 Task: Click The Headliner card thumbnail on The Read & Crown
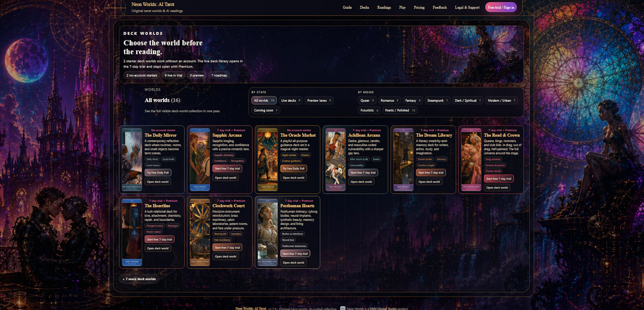click(x=471, y=159)
